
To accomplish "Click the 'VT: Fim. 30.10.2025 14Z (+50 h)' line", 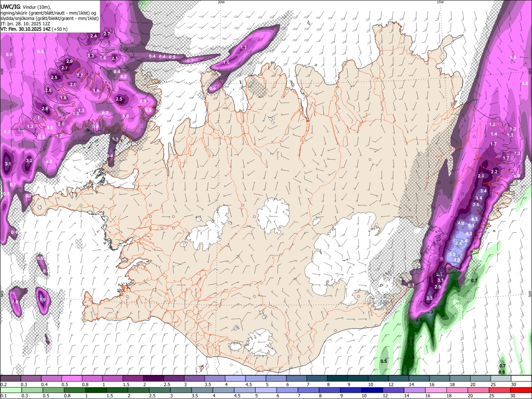I will (x=34, y=29).
